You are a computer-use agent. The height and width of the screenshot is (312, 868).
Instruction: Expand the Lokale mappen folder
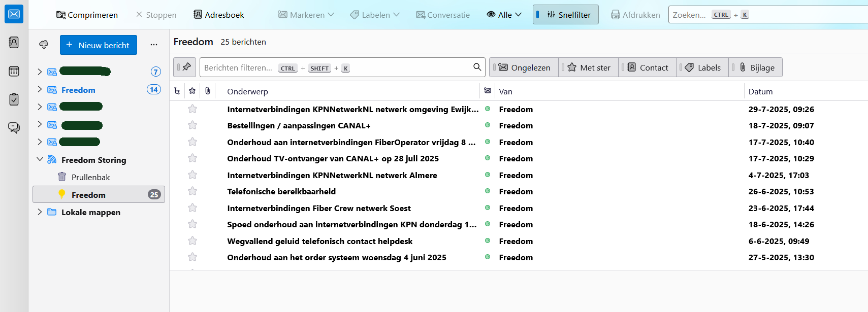(40, 212)
